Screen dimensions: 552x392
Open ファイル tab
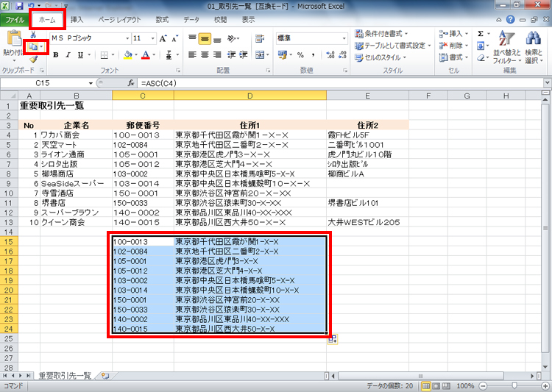coord(15,20)
